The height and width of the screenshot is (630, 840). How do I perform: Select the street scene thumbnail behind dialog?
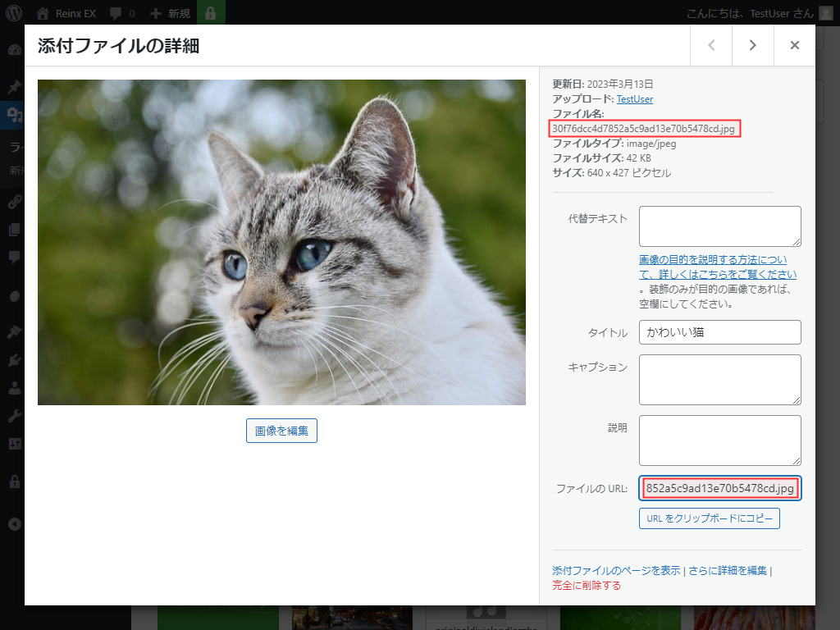point(352,618)
